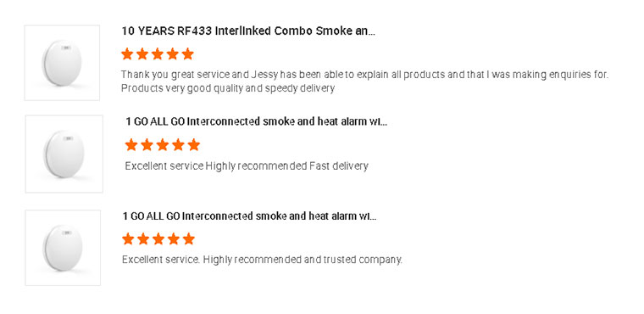Click the fourth star above the 'Fast delivery' review text
The image size is (644, 314).
(x=178, y=145)
